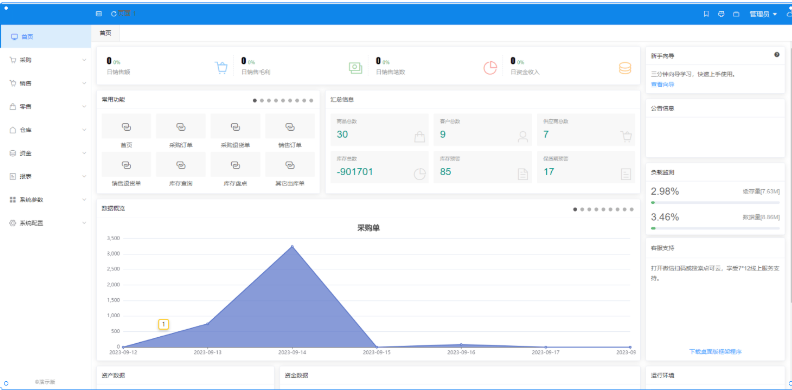The height and width of the screenshot is (390, 792).
Task: Switch to the 首页 tab
Action: pyautogui.click(x=105, y=33)
